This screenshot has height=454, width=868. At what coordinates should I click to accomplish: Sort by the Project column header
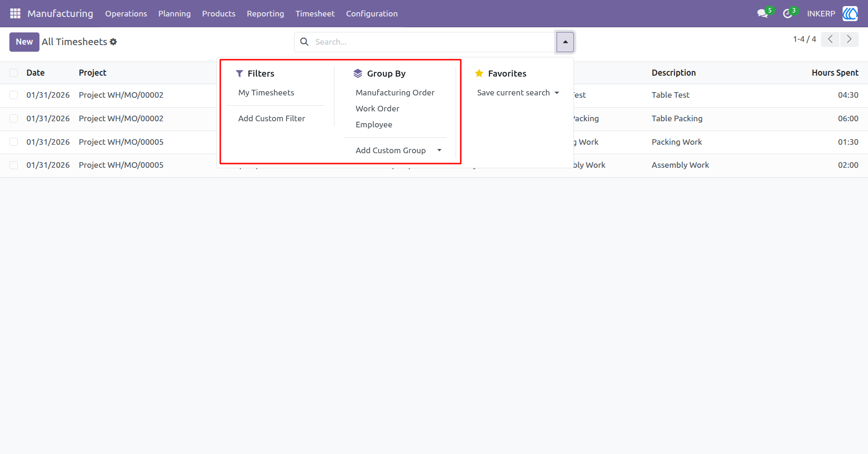pyautogui.click(x=93, y=73)
